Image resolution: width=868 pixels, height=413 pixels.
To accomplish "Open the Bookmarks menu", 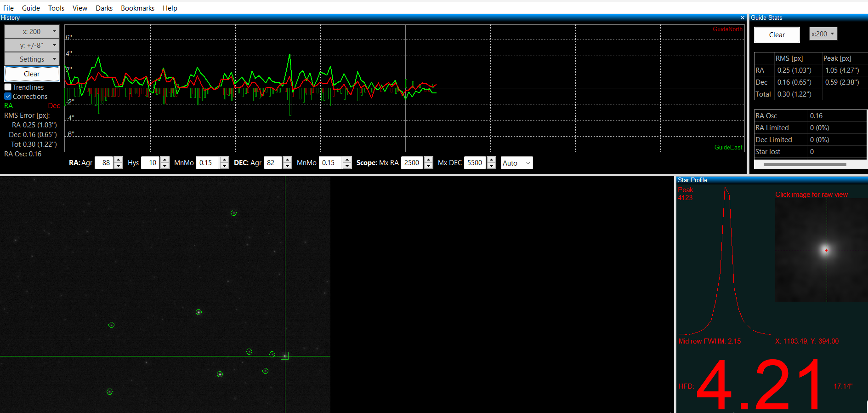I will [x=137, y=8].
